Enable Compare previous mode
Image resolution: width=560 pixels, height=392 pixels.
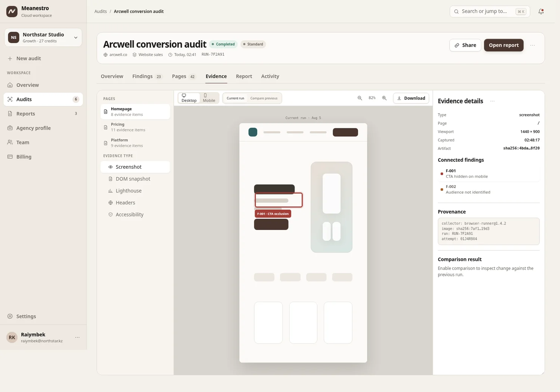tap(264, 98)
